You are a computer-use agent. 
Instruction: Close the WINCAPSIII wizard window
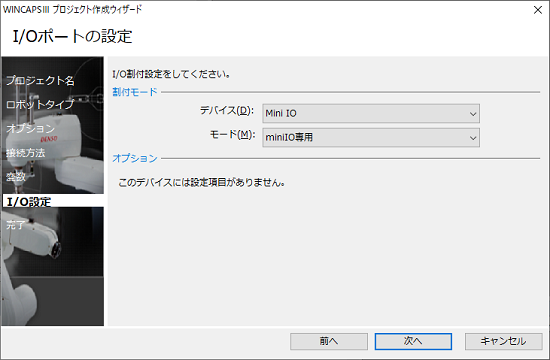click(538, 10)
